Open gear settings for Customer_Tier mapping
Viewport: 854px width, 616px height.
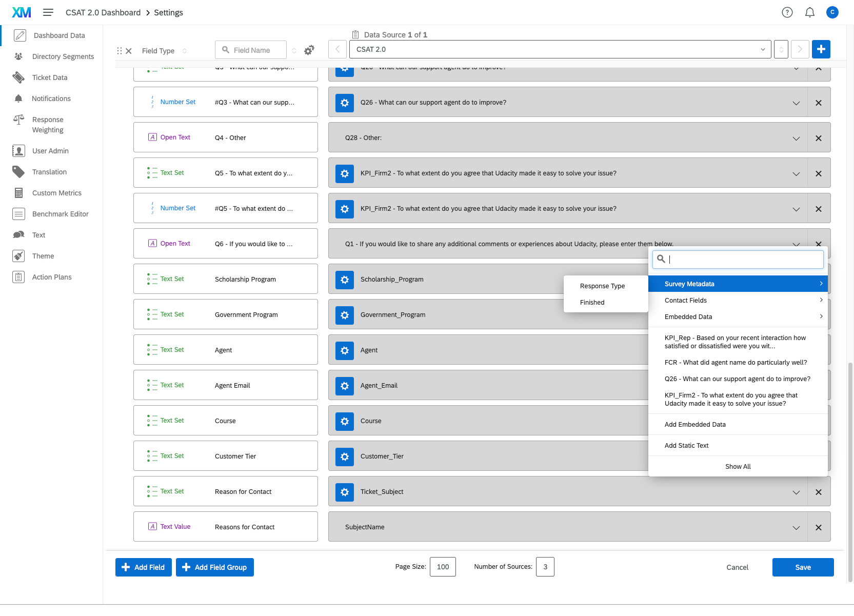coord(345,456)
